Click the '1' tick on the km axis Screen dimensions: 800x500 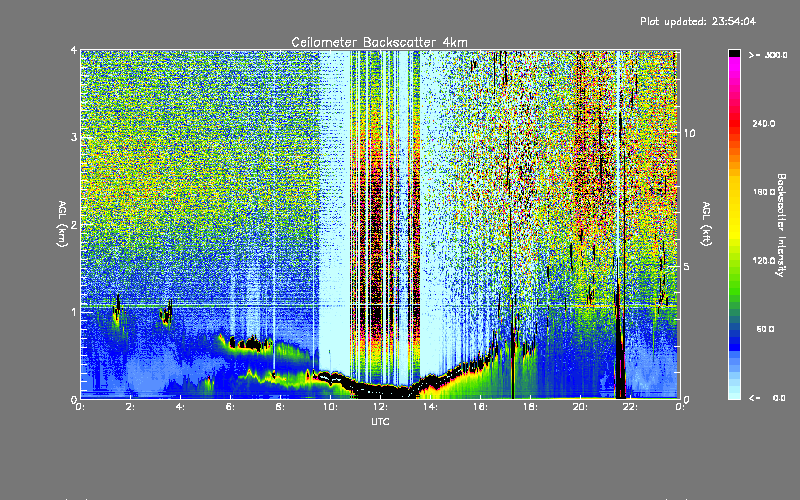[74, 312]
